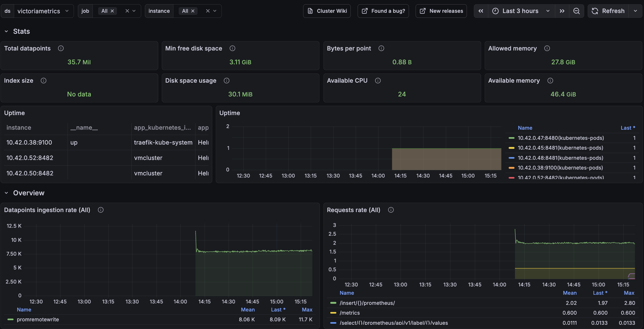Screen dimensions: 644x329
Task: Click info icon beside Total datapoints
Action: click(61, 48)
